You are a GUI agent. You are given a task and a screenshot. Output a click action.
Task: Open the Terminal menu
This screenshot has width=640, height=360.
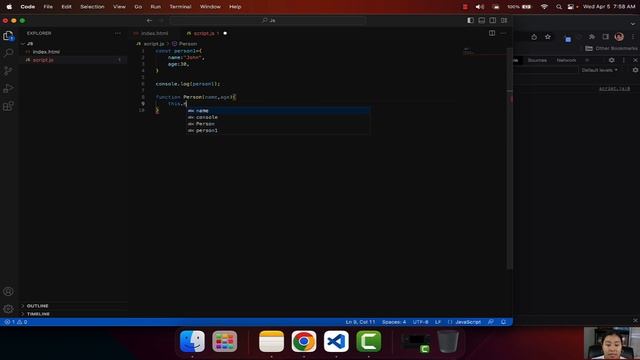coord(180,7)
